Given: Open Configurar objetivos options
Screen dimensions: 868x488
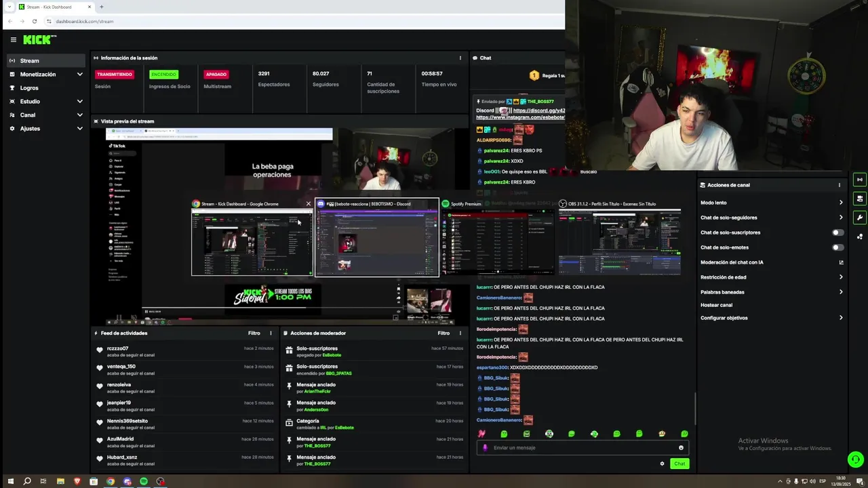Looking at the screenshot, I should [772, 318].
